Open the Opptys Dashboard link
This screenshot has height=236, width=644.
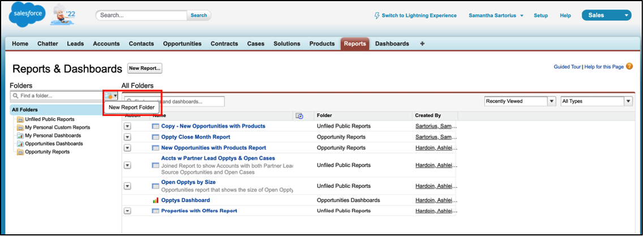[185, 200]
